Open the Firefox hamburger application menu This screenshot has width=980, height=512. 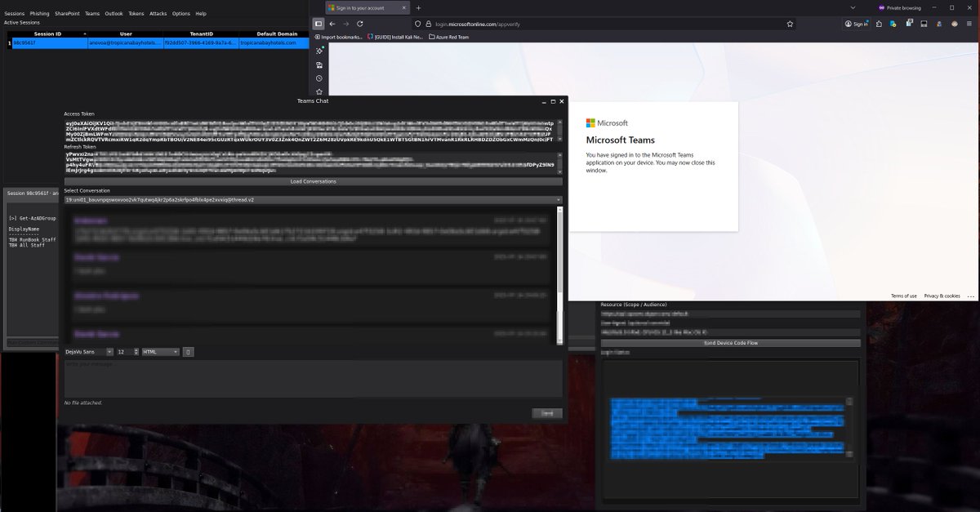tap(969, 24)
